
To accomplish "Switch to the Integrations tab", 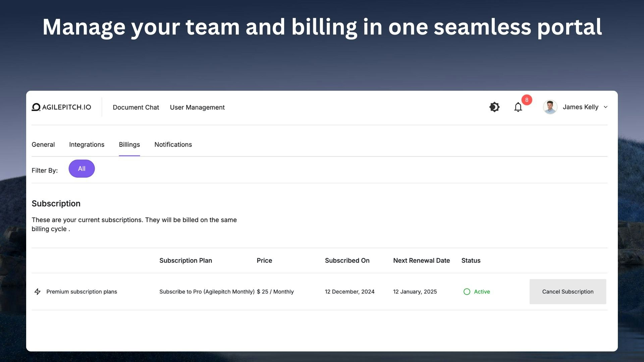I will click(x=87, y=145).
